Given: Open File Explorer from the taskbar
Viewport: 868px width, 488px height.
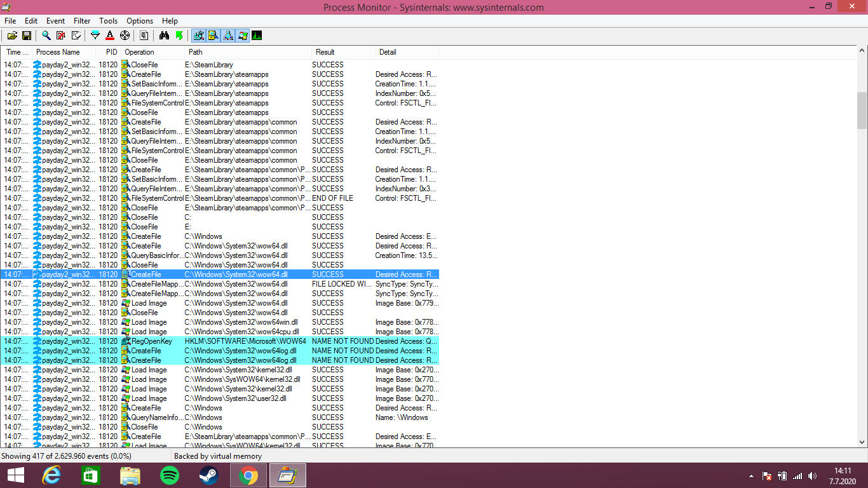Looking at the screenshot, I should pyautogui.click(x=130, y=475).
